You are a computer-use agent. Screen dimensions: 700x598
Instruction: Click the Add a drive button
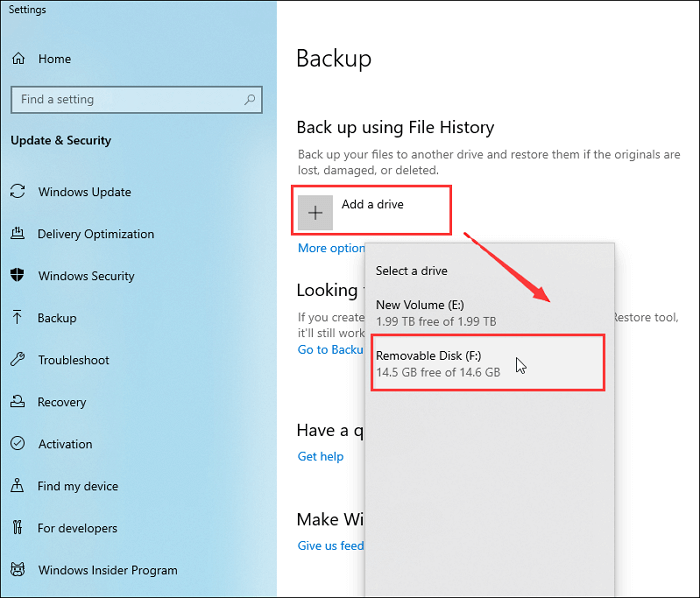[372, 205]
